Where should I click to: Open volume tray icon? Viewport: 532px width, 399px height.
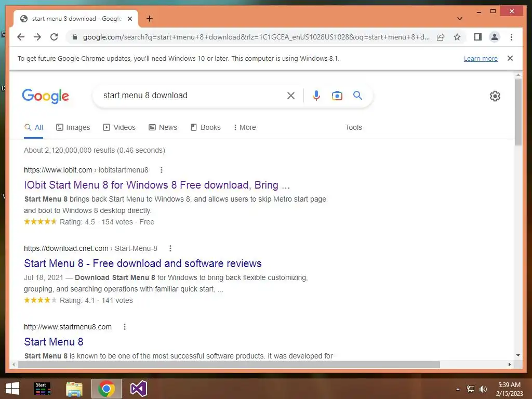483,389
